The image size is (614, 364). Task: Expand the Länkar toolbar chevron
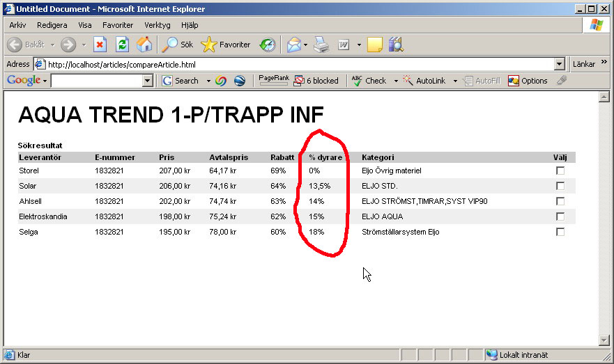tap(604, 62)
